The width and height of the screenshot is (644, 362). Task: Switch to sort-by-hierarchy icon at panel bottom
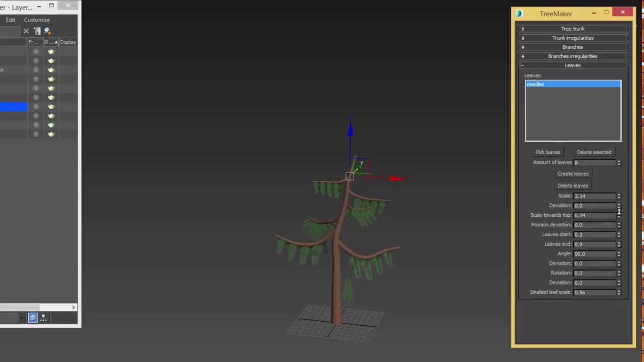pos(43,318)
